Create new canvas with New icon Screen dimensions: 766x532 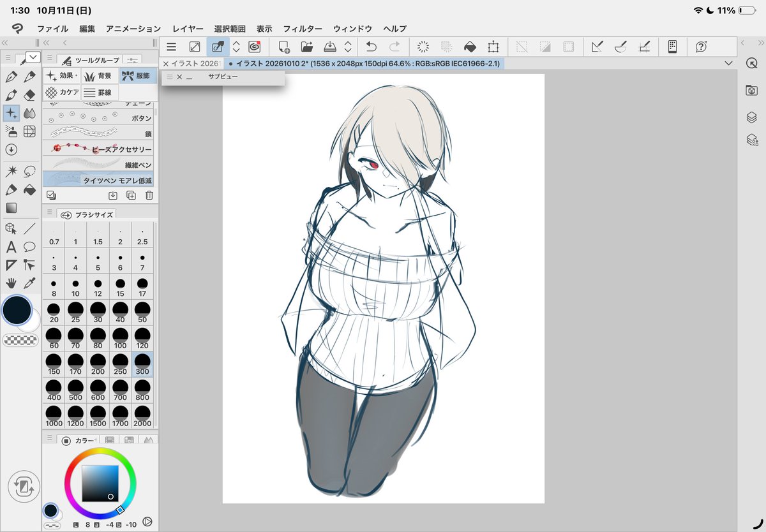[x=283, y=47]
